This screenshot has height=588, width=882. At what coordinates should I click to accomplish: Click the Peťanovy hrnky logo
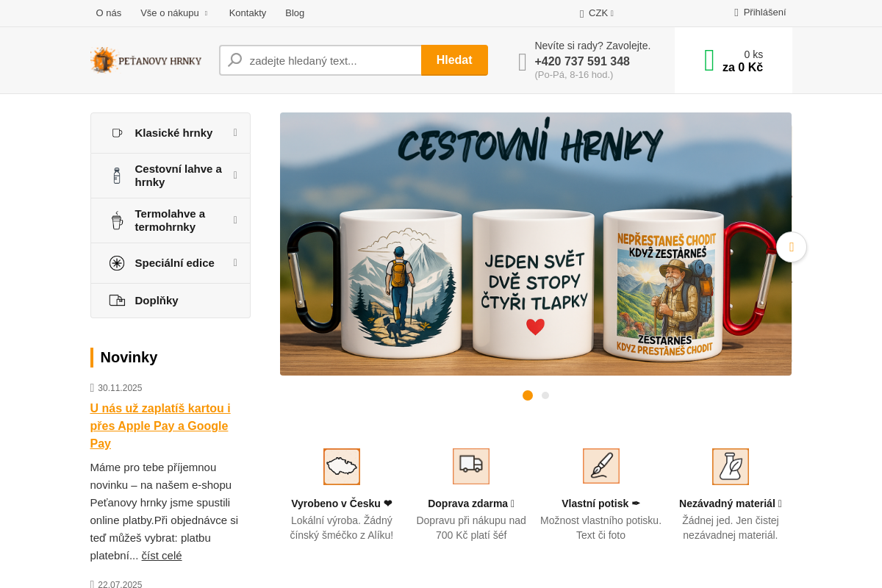pos(146,60)
